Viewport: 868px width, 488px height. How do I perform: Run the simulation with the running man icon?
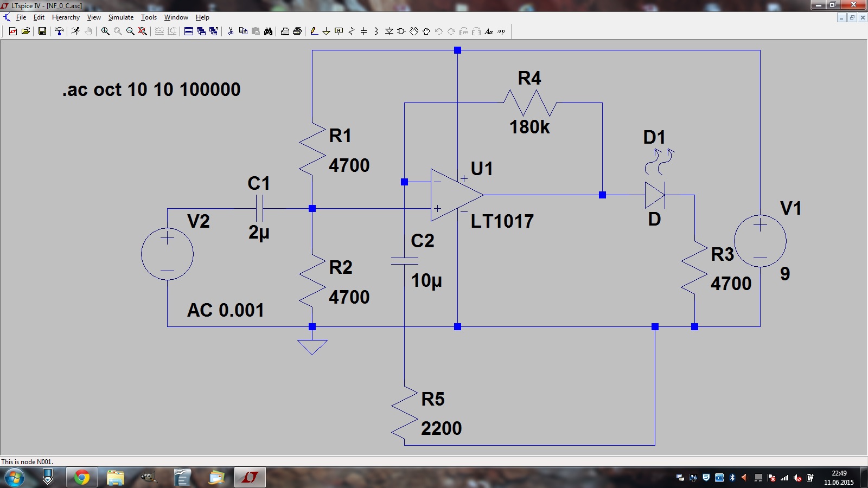tap(75, 31)
